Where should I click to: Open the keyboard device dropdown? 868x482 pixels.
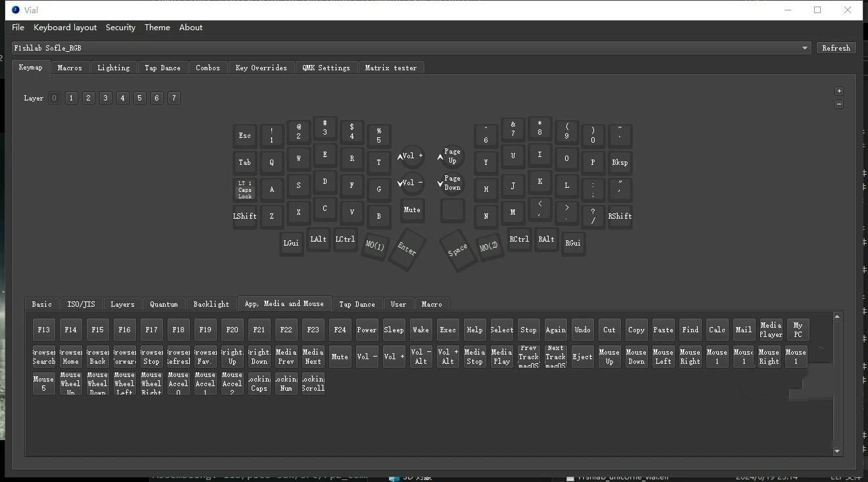[805, 48]
